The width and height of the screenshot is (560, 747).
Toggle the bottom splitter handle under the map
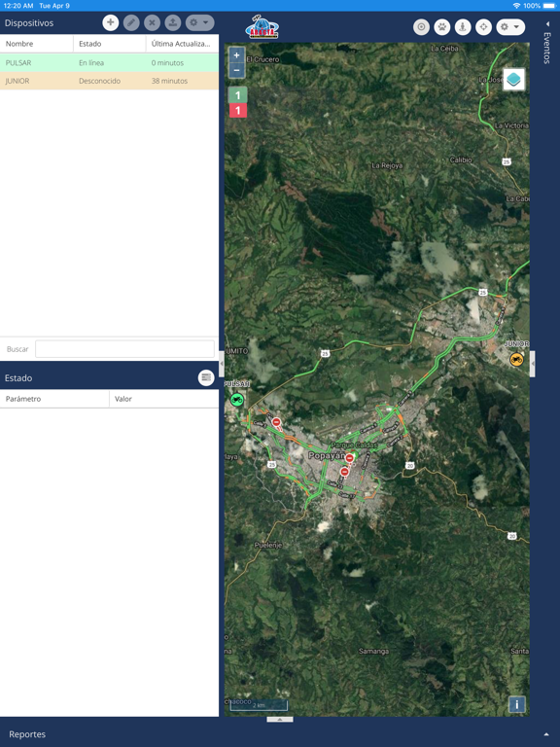[x=280, y=720]
